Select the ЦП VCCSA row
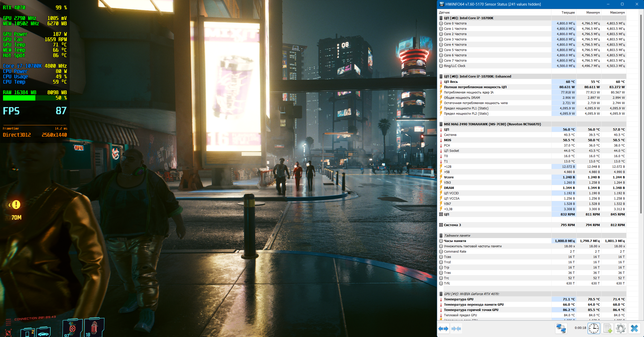 click(532, 198)
